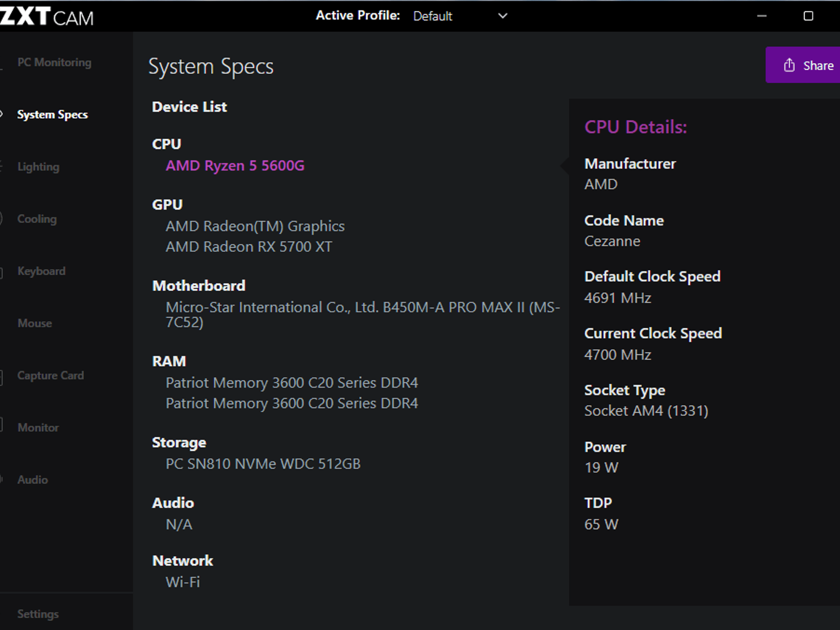Select the second Patriot Memory RAM entry
This screenshot has height=630, width=840.
(292, 403)
